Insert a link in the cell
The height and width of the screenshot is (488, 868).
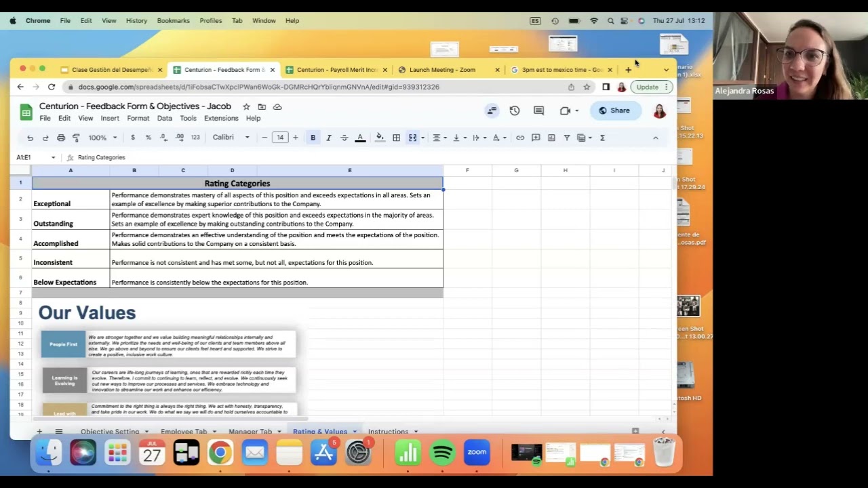[520, 138]
